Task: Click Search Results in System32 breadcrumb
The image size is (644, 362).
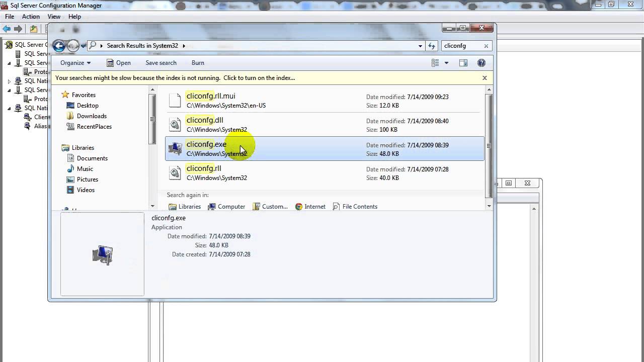Action: pos(142,46)
